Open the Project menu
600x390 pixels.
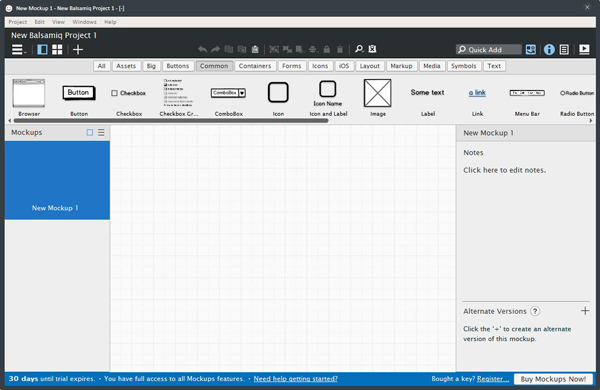[18, 22]
